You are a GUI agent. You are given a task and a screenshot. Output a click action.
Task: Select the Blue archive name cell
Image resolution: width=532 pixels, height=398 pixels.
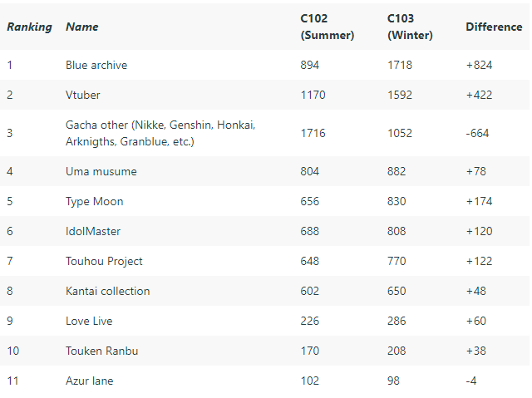pyautogui.click(x=96, y=65)
